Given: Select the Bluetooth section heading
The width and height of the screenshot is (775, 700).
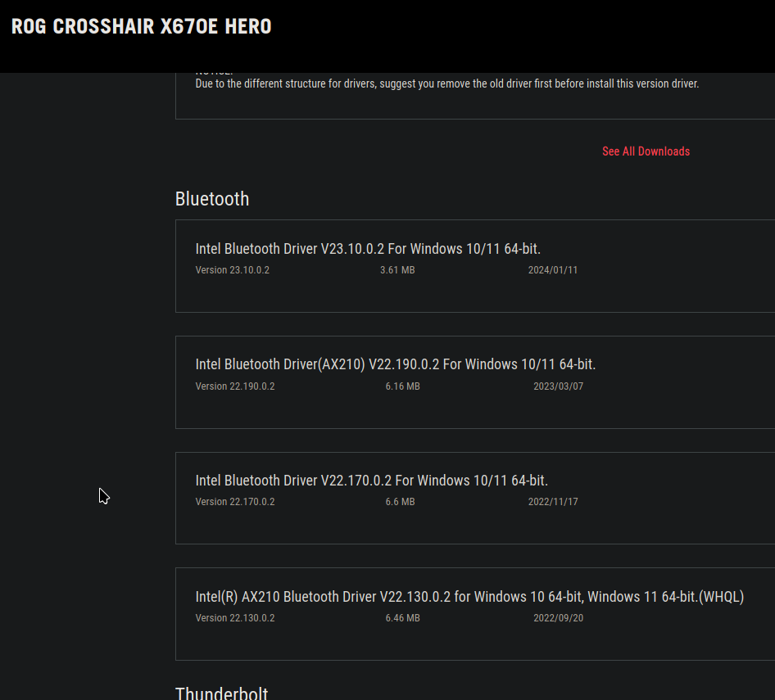Looking at the screenshot, I should [x=212, y=199].
